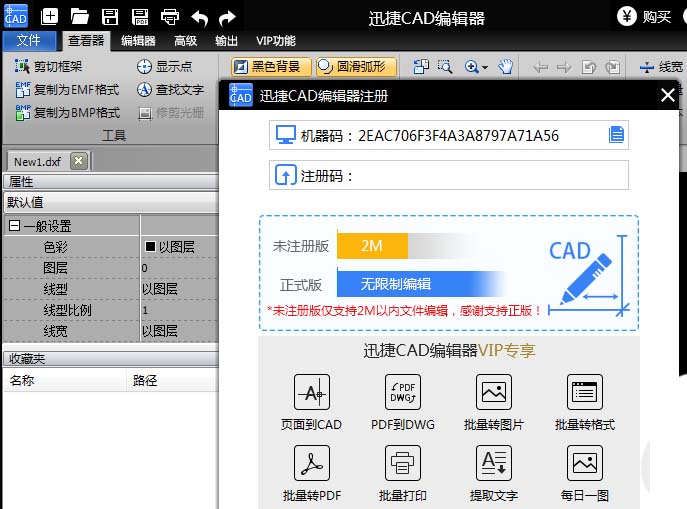Click the 名称 column header
This screenshot has height=509, width=687.
pyautogui.click(x=65, y=380)
